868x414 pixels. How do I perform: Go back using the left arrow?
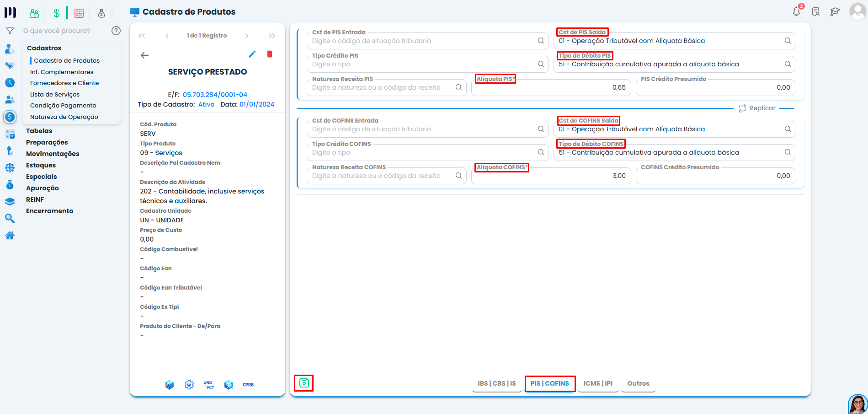coord(145,55)
